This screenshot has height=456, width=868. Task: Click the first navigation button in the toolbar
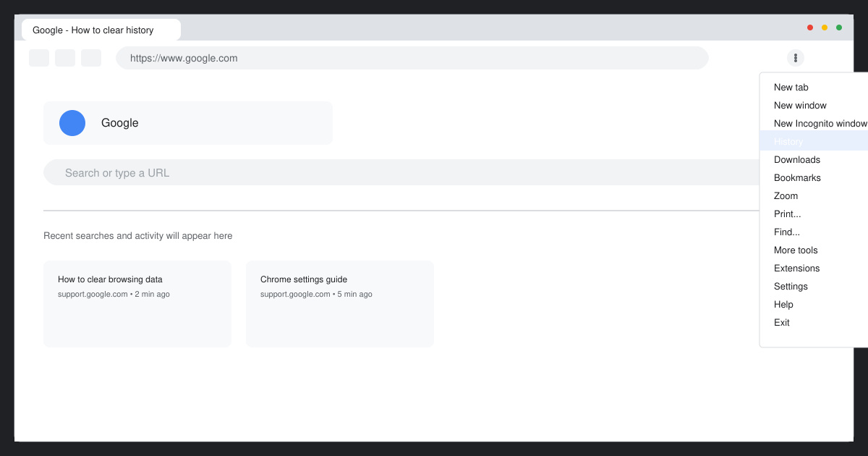click(39, 58)
